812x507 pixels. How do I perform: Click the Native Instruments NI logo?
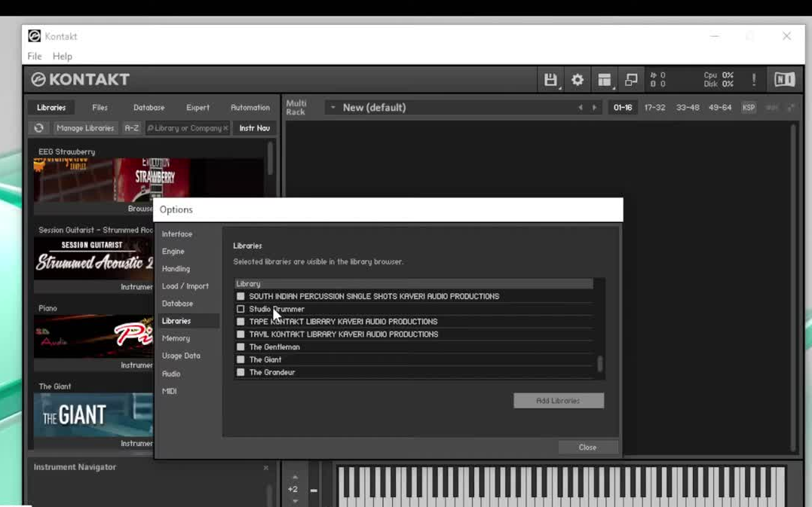click(x=784, y=79)
